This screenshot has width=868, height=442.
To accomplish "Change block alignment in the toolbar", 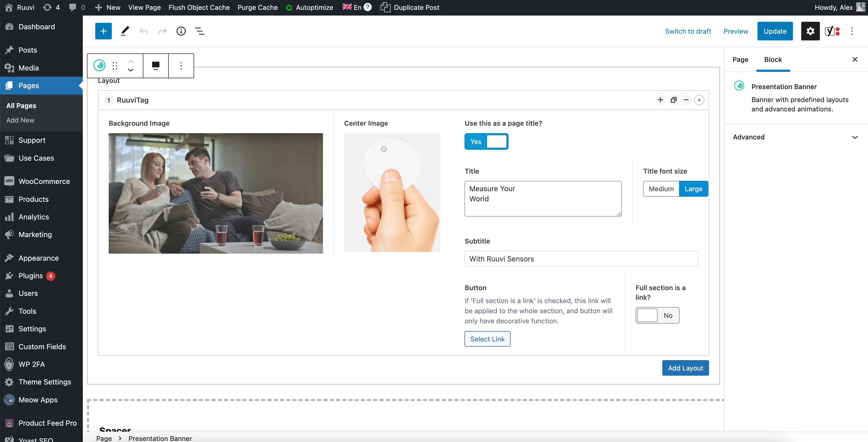I will click(156, 66).
